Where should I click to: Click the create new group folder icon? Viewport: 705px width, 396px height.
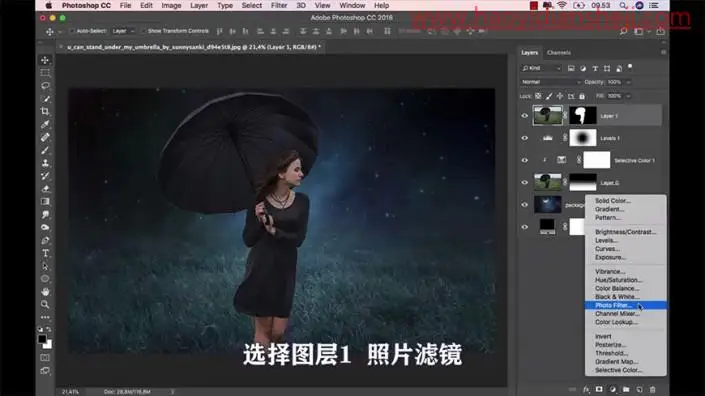pos(626,389)
